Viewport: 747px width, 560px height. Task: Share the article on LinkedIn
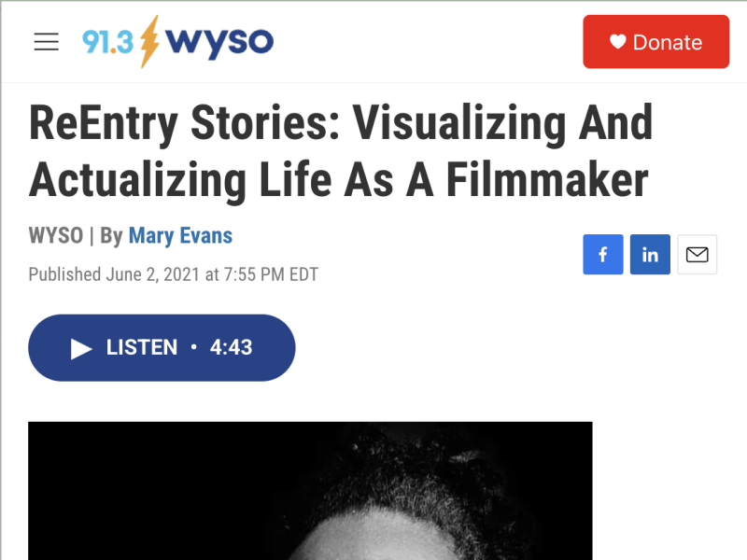pyautogui.click(x=650, y=254)
